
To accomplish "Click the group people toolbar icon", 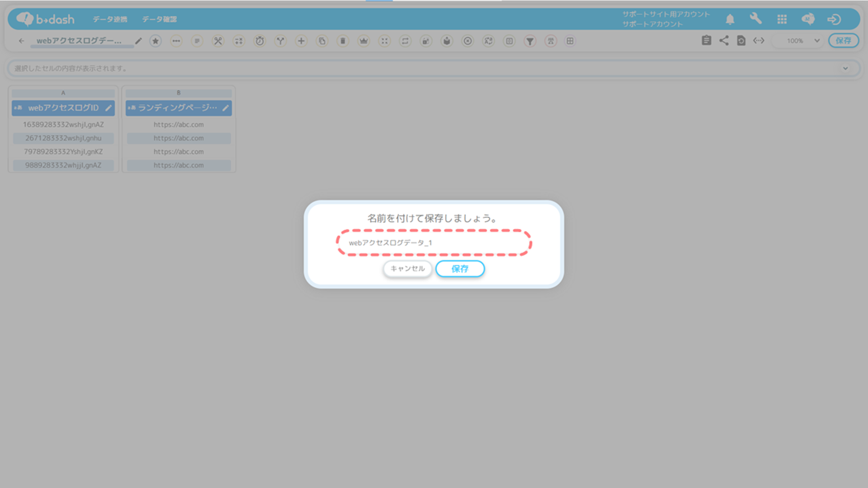I will pos(551,41).
